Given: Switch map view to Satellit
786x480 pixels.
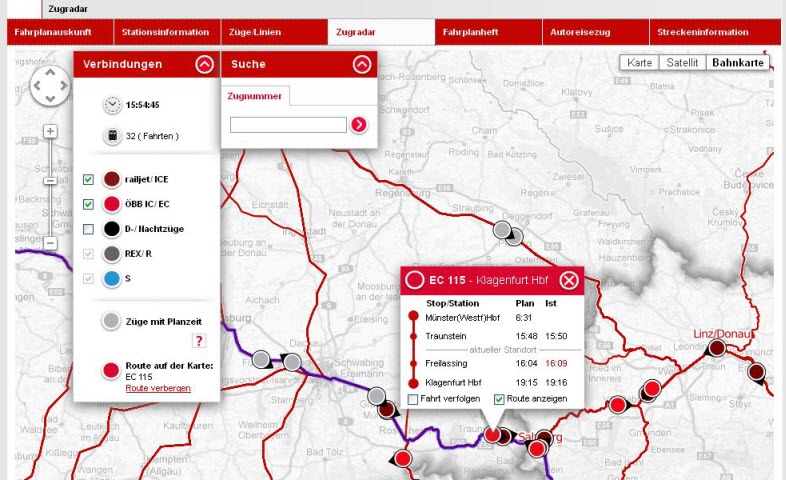Looking at the screenshot, I should 682,62.
